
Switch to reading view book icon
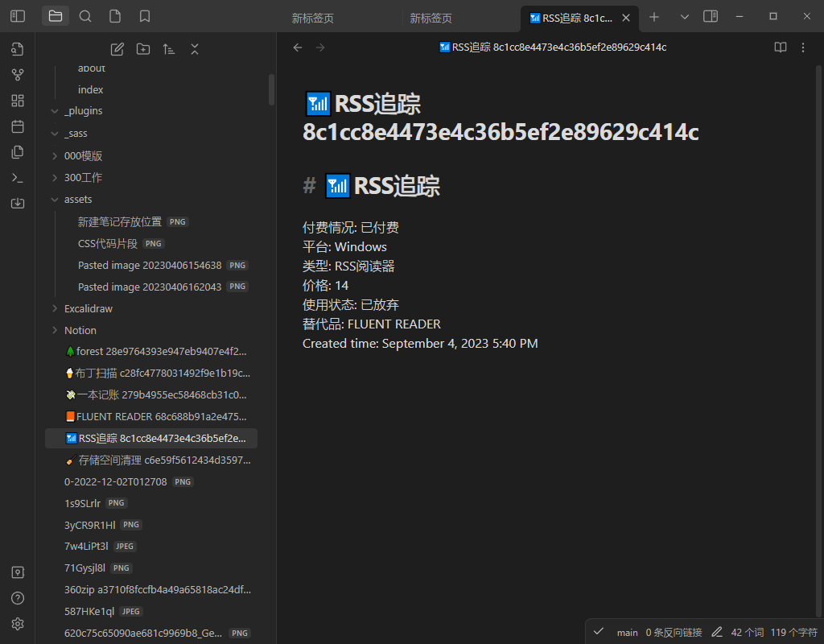coord(780,47)
